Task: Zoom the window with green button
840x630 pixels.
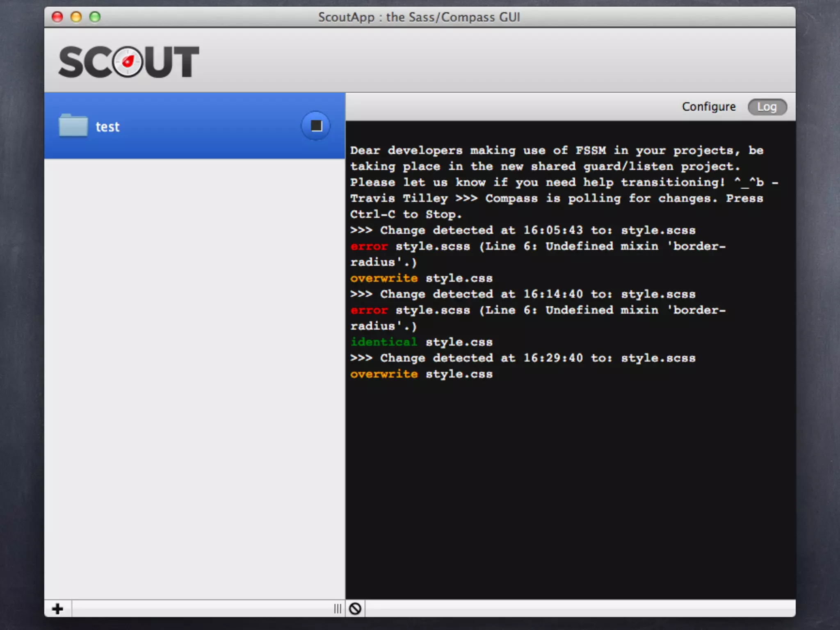Action: click(95, 17)
